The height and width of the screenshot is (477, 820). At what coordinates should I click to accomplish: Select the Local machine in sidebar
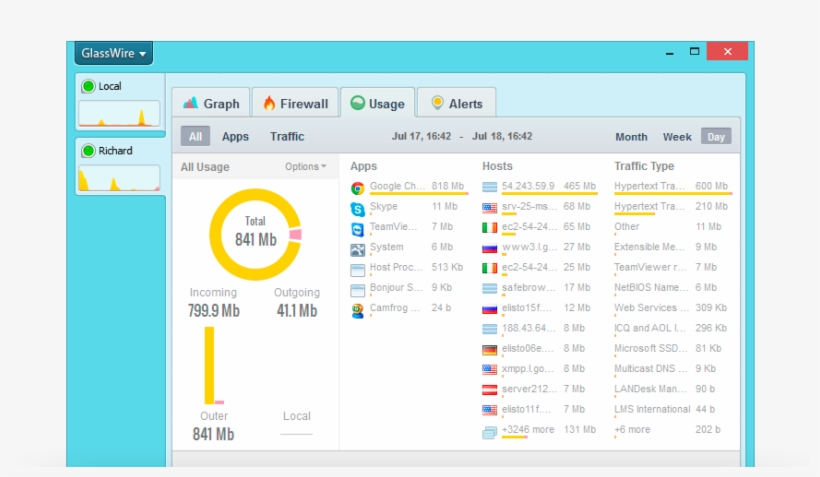(x=119, y=101)
